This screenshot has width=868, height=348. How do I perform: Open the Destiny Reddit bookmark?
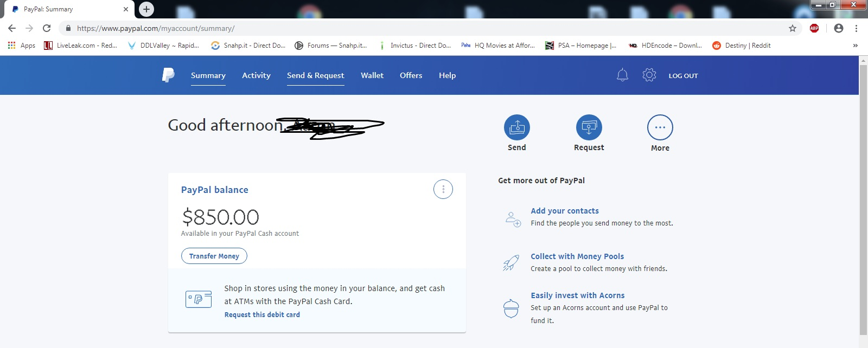tap(742, 46)
